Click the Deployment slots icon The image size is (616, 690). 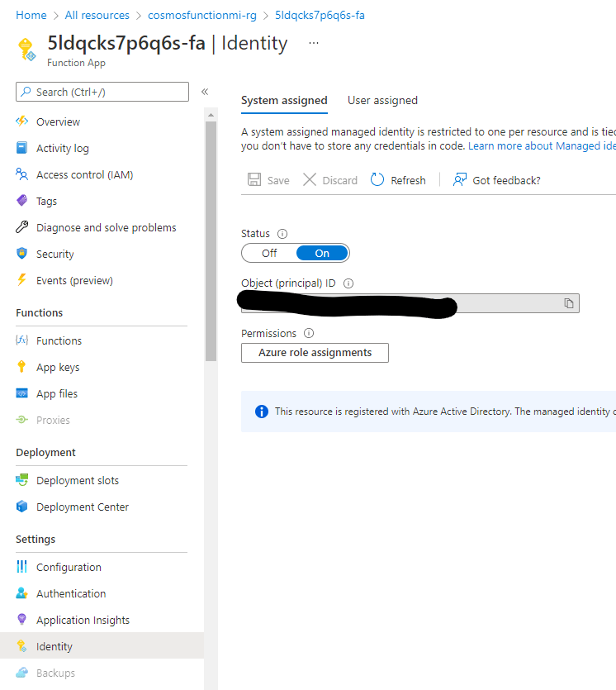(x=22, y=480)
